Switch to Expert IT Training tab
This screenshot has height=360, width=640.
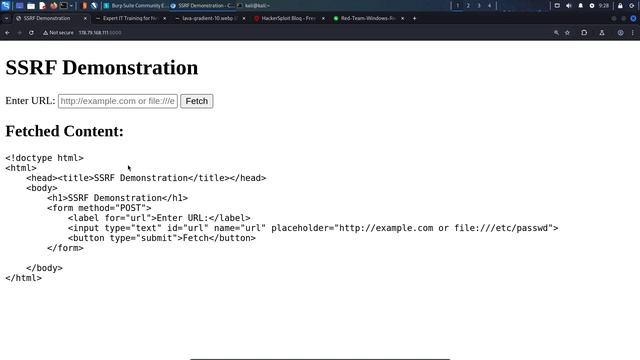130,18
